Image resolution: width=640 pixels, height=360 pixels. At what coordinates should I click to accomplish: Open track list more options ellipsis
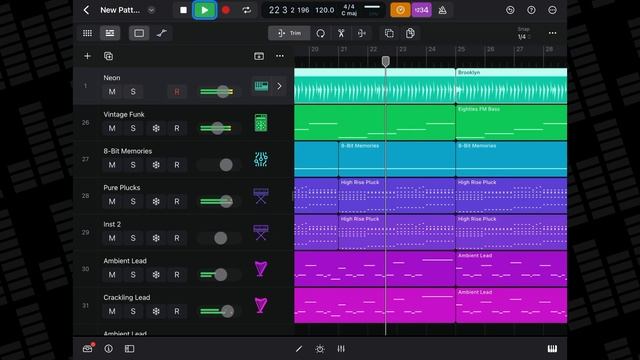(280, 56)
